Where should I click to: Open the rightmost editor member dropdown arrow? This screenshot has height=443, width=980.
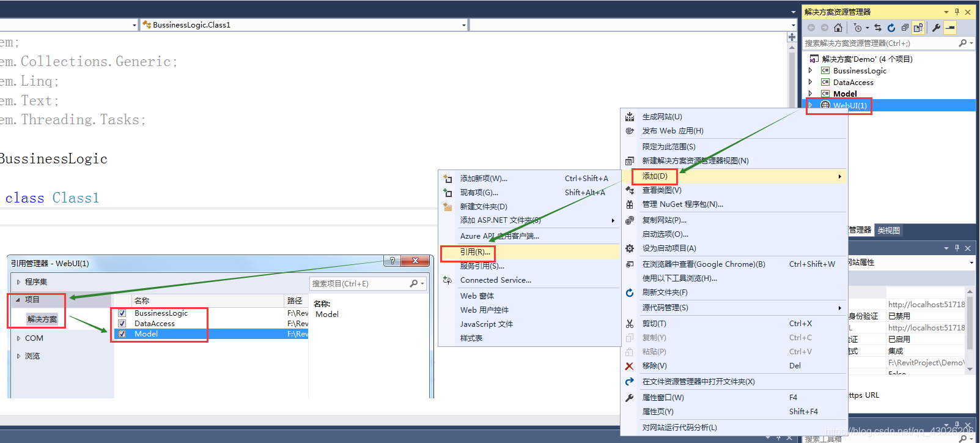(x=794, y=25)
